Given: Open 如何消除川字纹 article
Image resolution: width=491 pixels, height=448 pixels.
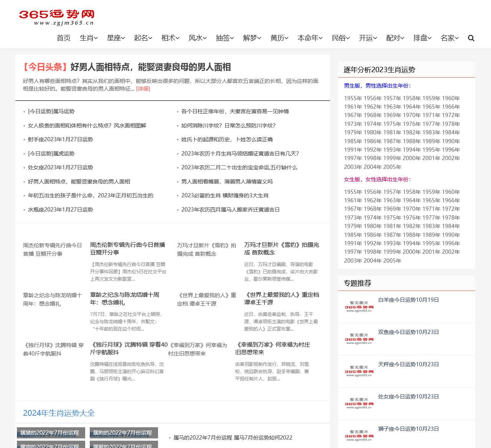Looking at the screenshot, I should point(228,126).
